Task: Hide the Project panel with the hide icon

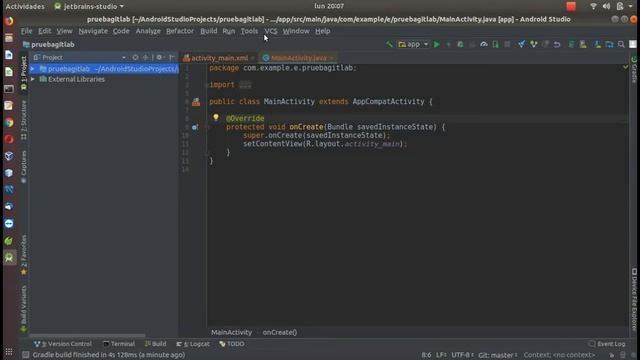Action: point(172,58)
